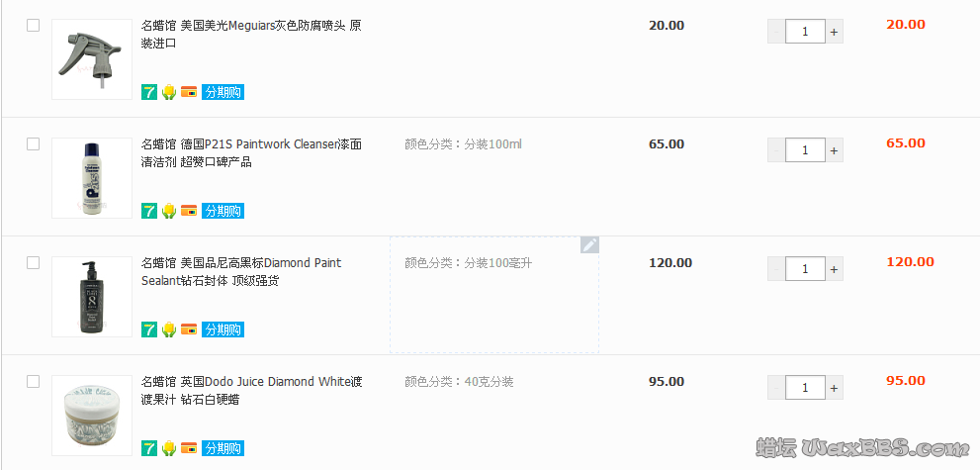Decrease quantity of P21S Paintwork Cleanser

[x=776, y=150]
